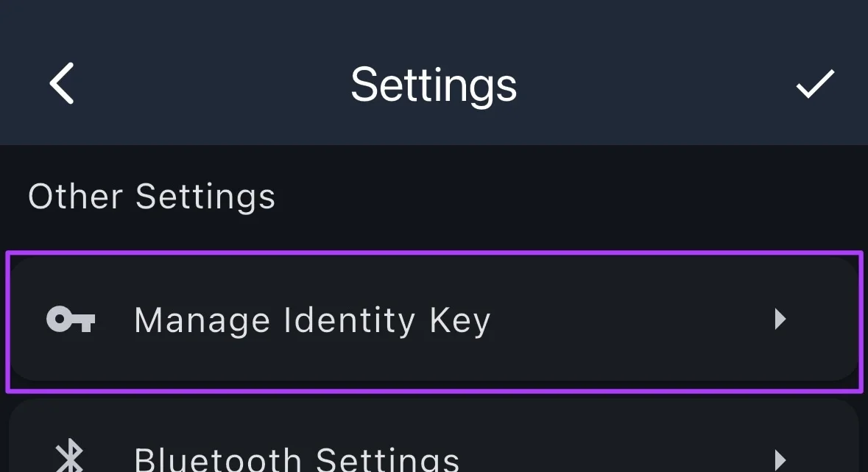Tap the checkmark icon to confirm settings
The width and height of the screenshot is (868, 472).
[814, 85]
